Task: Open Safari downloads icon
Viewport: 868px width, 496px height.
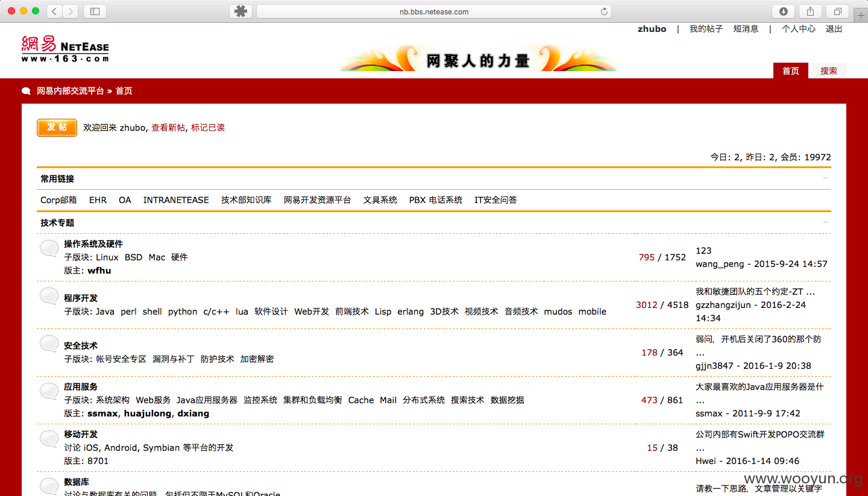Action: [783, 11]
